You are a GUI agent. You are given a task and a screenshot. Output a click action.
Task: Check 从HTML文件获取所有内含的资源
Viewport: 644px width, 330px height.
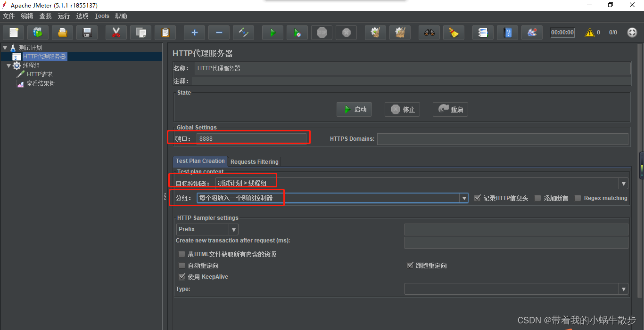pyautogui.click(x=182, y=254)
